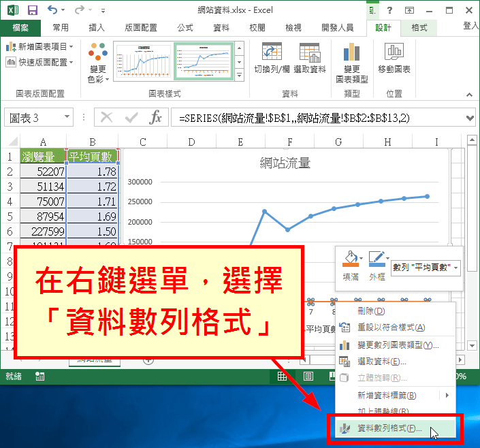This screenshot has width=480, height=448.
Task: Switch to the View (檢視) tab
Action: coord(293,28)
